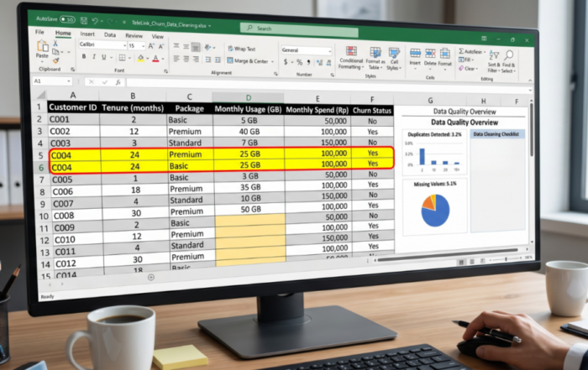Open the File tab

click(x=39, y=32)
